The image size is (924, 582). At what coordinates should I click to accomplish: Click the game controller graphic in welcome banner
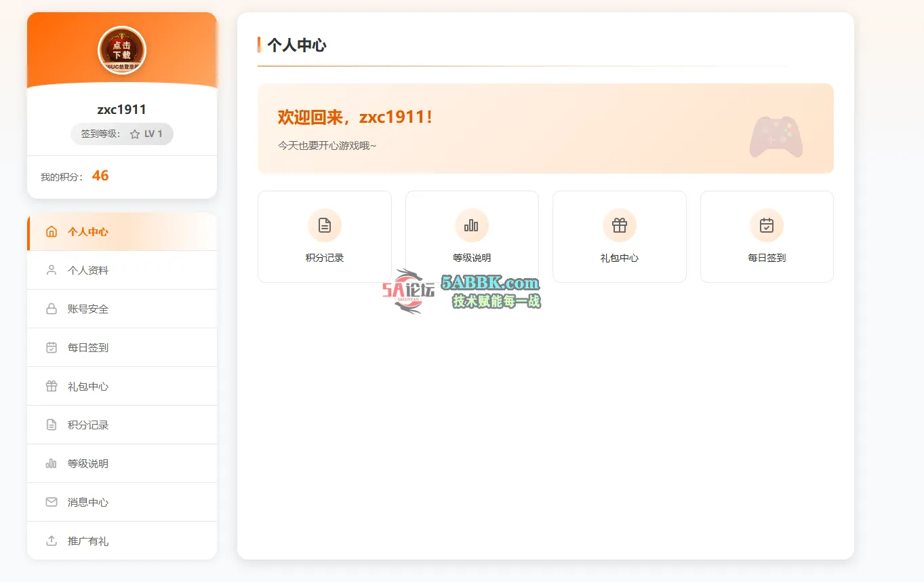[x=776, y=136]
